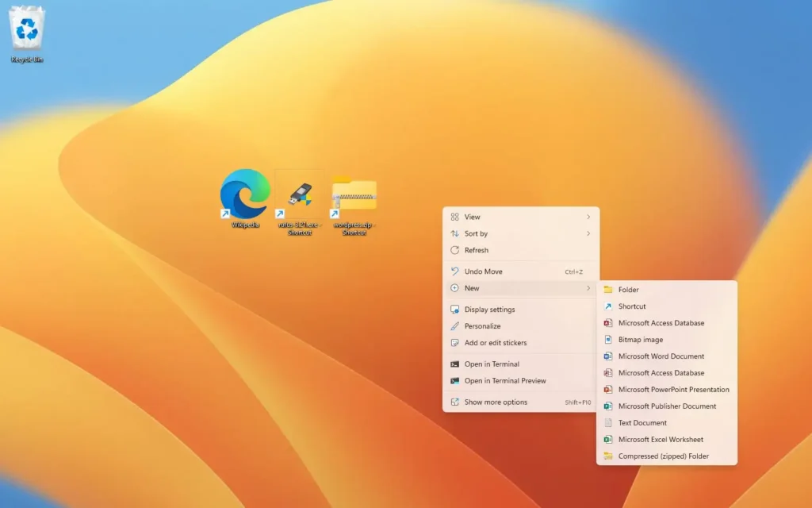
Task: Open the Recycle Bin desktop icon
Action: pyautogui.click(x=27, y=30)
